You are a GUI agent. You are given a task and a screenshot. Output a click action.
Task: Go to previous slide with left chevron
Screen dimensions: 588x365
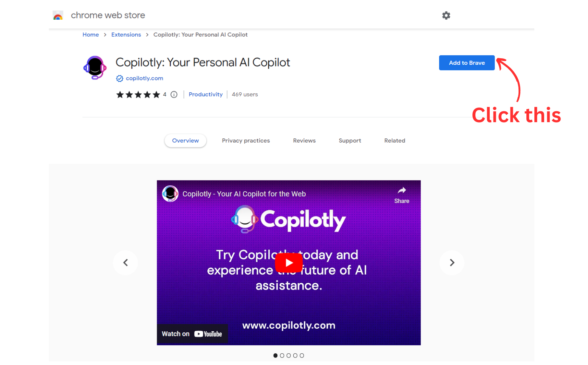(125, 262)
